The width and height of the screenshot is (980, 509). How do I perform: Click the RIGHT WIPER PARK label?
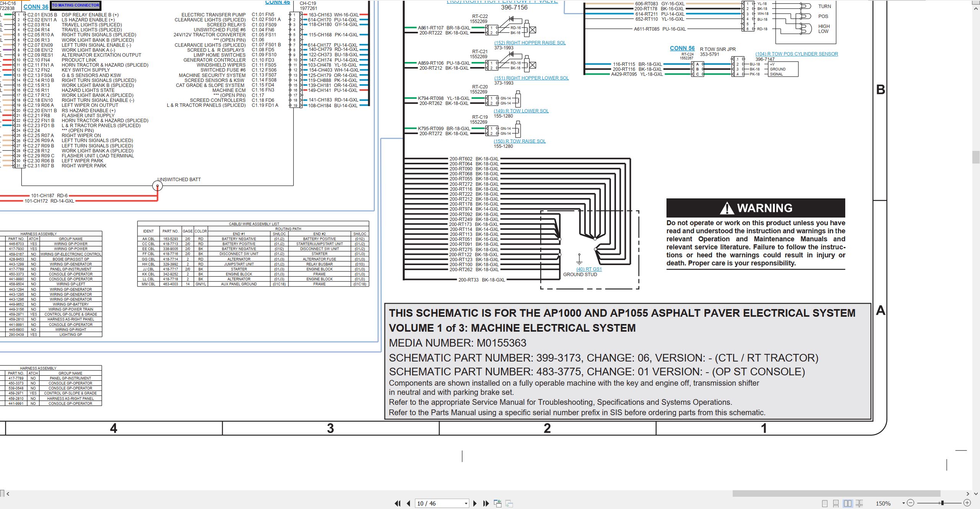click(x=84, y=166)
